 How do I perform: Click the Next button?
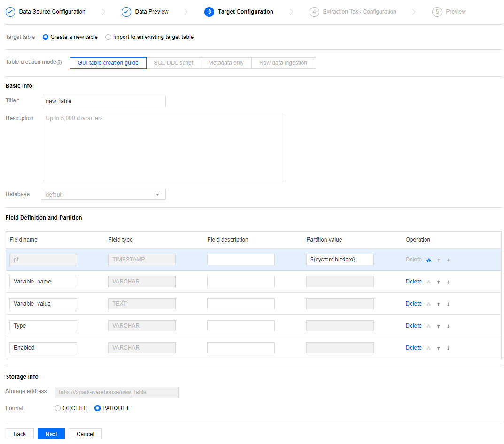(51, 434)
